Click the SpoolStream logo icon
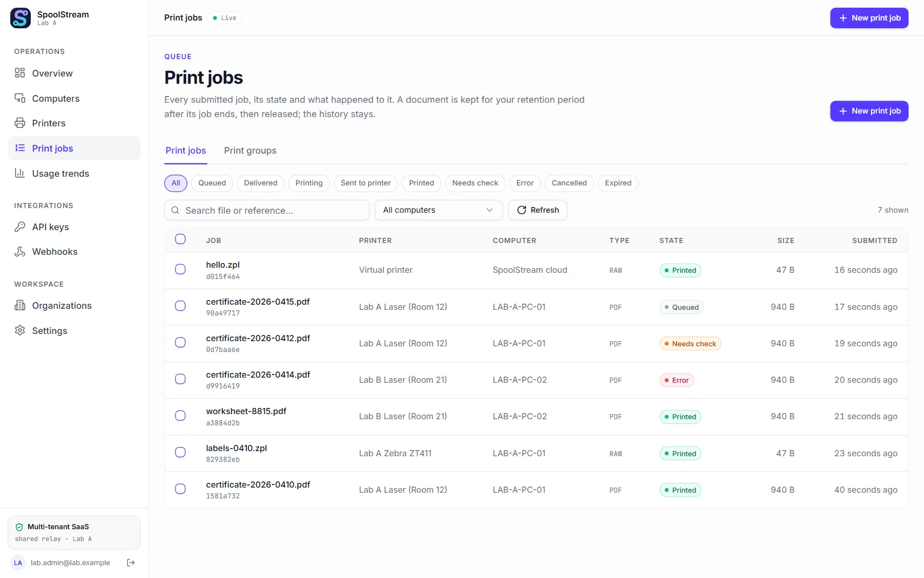This screenshot has width=924, height=578. click(x=21, y=18)
